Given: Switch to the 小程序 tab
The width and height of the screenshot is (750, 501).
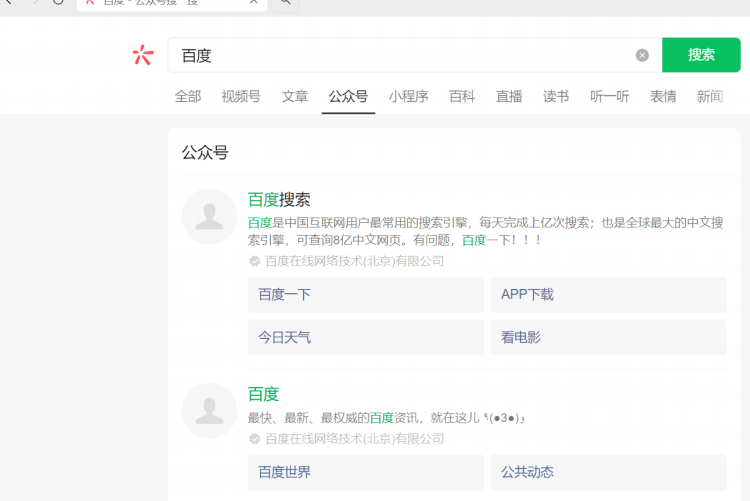Looking at the screenshot, I should [408, 97].
